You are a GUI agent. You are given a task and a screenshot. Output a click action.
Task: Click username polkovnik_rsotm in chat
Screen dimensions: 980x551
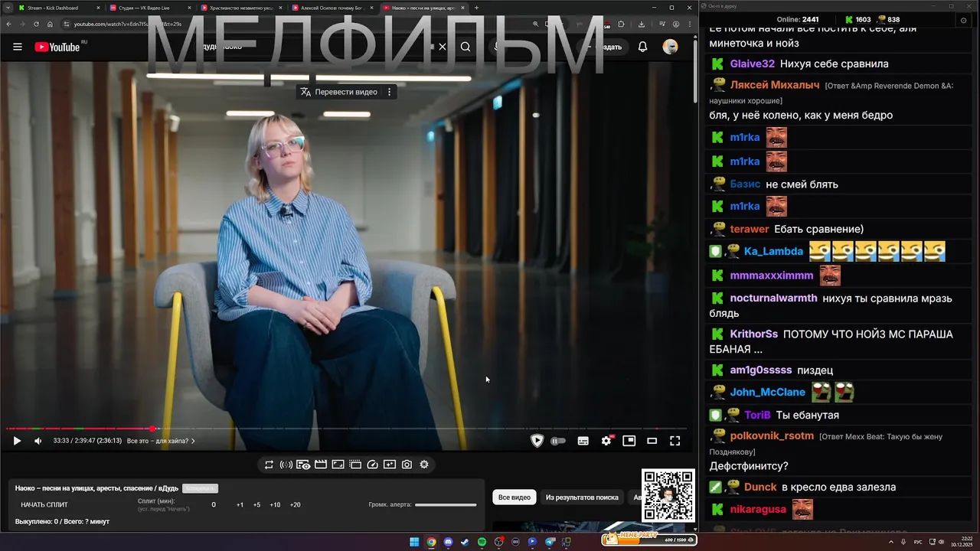click(x=772, y=436)
